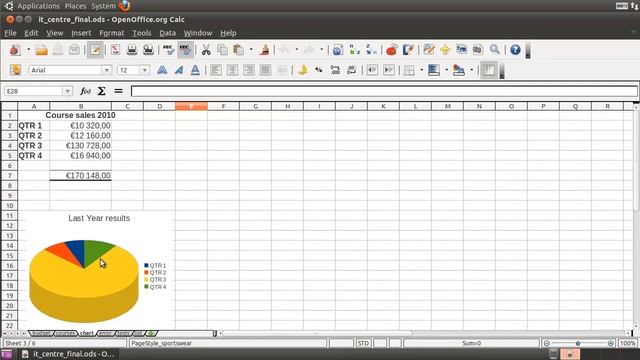
Task: Delete decimal place icon
Action: (x=351, y=70)
